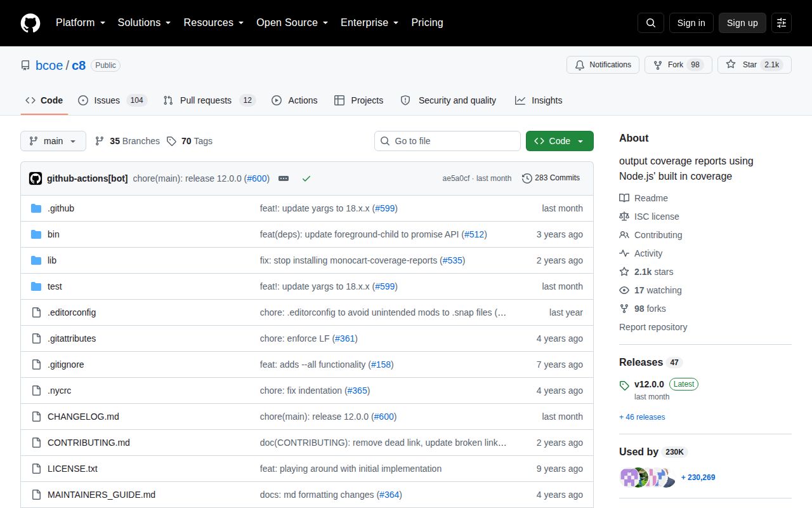
Task: Click the .editorconfig file icon
Action: [36, 312]
